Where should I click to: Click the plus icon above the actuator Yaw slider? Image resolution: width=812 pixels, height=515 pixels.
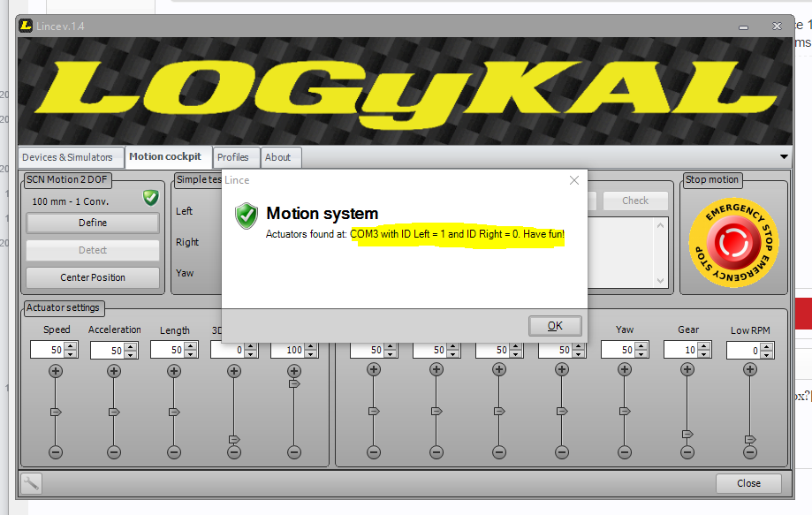point(625,369)
